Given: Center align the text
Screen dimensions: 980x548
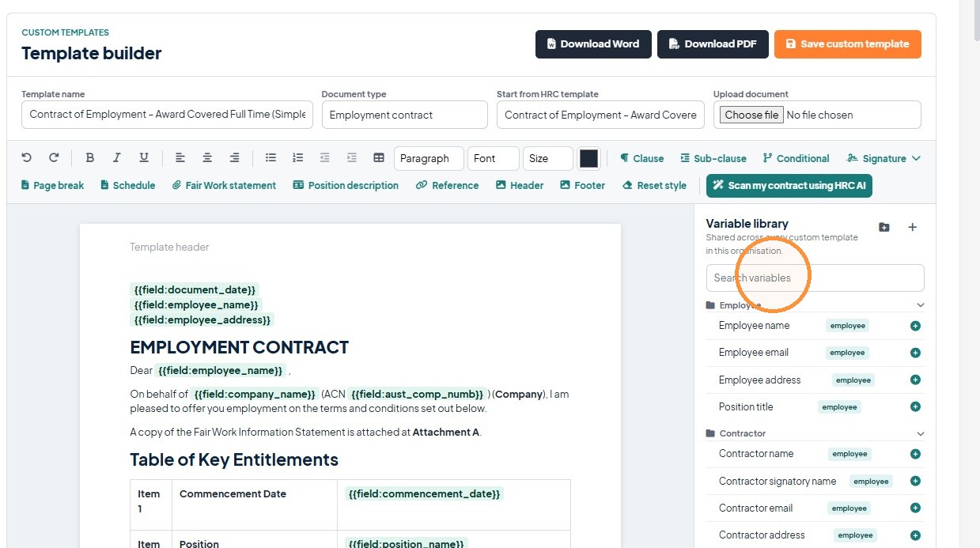Looking at the screenshot, I should [x=207, y=158].
